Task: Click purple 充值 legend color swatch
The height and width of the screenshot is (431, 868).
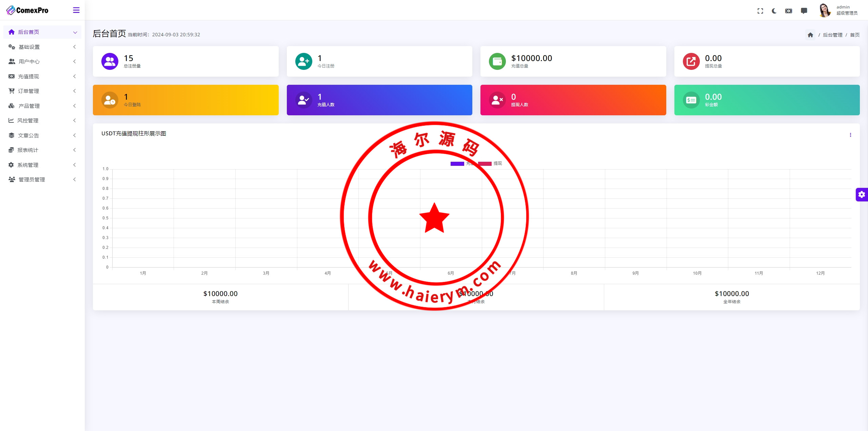Action: pyautogui.click(x=457, y=164)
